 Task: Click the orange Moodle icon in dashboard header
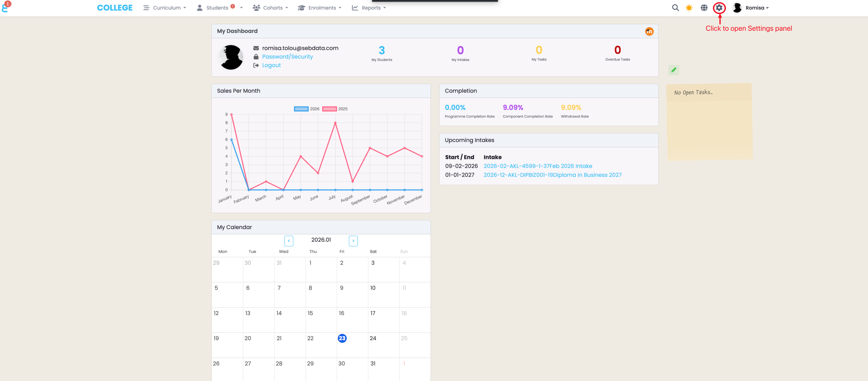point(649,31)
